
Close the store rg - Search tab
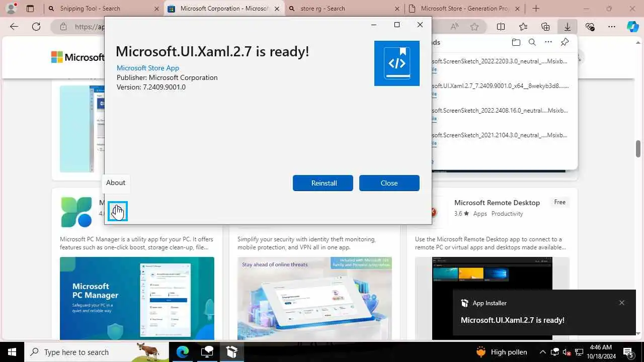pos(396,9)
